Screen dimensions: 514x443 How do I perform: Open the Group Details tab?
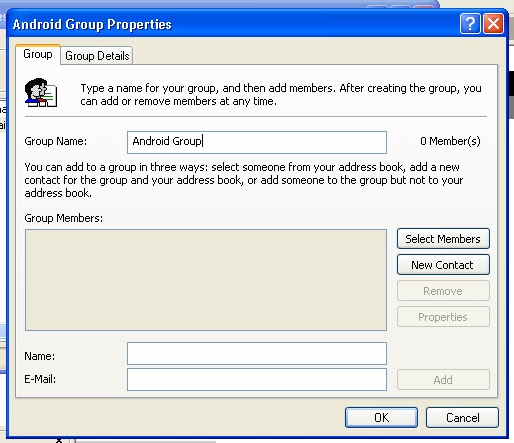[97, 56]
